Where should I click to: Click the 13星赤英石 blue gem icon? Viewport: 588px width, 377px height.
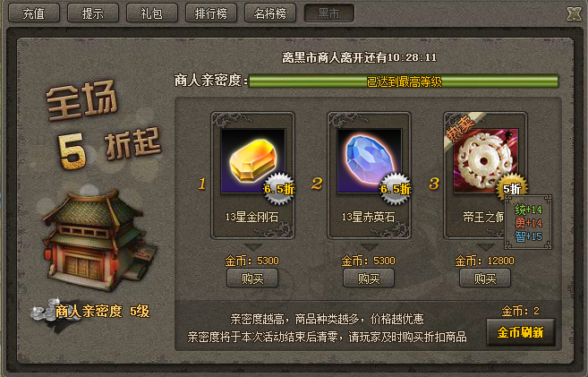pyautogui.click(x=370, y=161)
